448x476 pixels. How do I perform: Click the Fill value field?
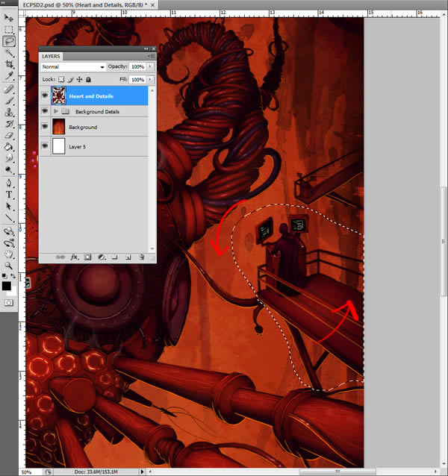pos(137,80)
